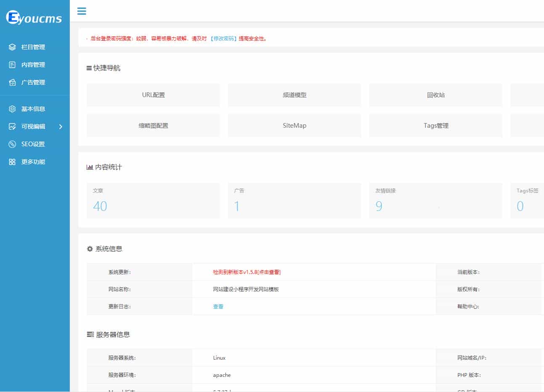Click the 网站名称: label
Viewport: 544px width, 392px height.
120,289
